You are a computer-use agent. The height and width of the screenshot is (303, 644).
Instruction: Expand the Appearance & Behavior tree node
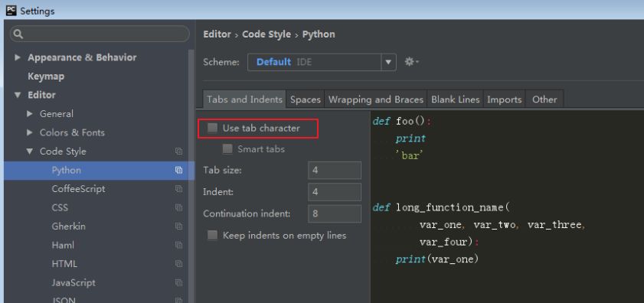coord(18,57)
